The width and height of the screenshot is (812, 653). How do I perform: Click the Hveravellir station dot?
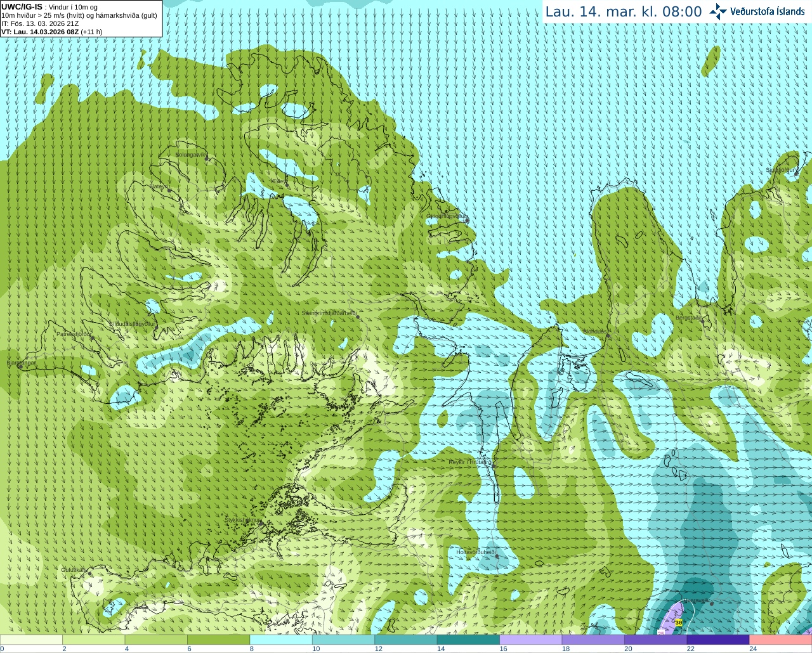click(712, 604)
